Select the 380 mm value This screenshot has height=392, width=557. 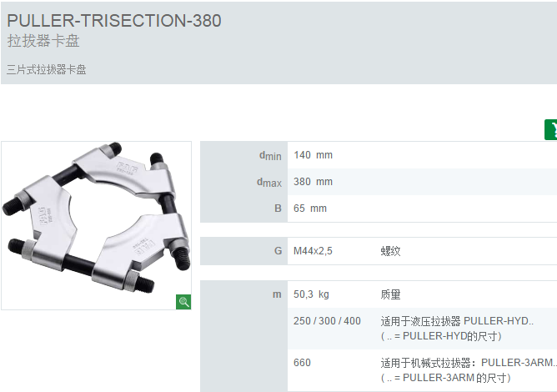[x=313, y=182]
